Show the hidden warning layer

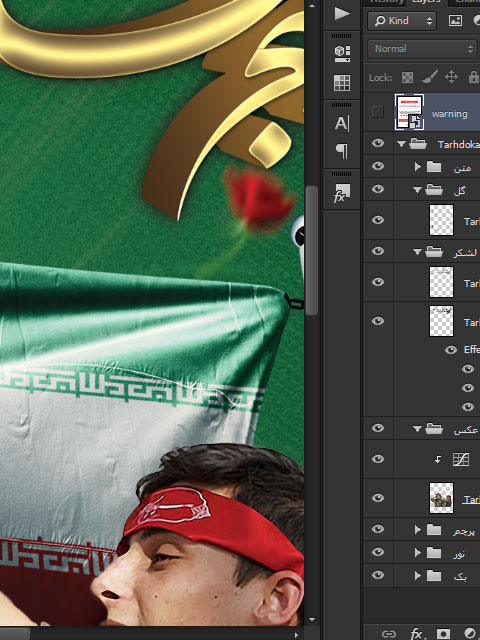click(x=378, y=112)
